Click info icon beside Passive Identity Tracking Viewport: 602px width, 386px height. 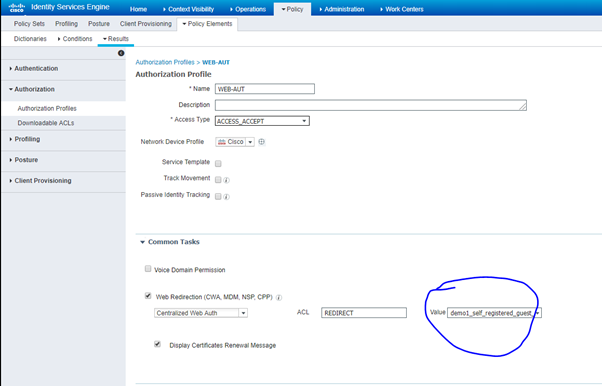pyautogui.click(x=227, y=197)
